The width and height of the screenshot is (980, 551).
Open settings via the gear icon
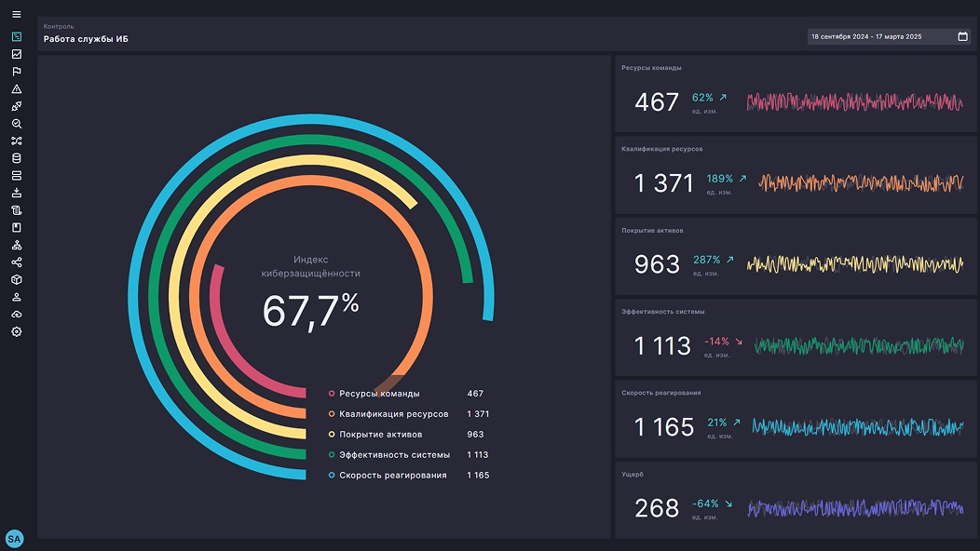click(16, 331)
